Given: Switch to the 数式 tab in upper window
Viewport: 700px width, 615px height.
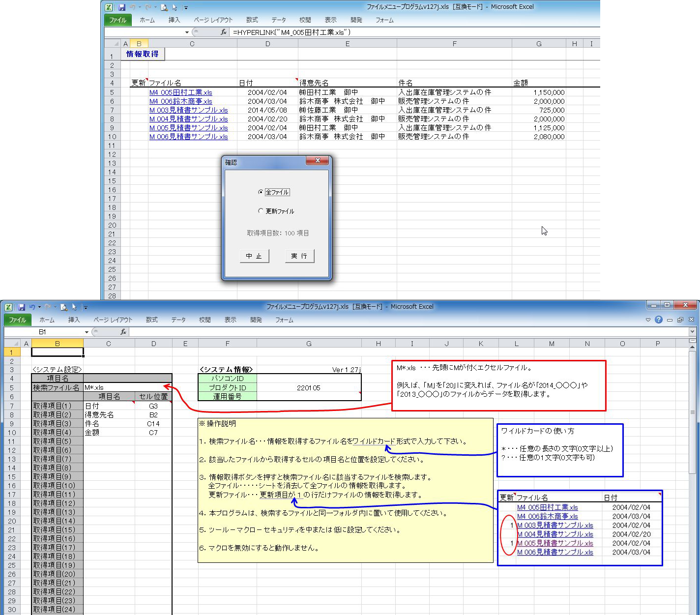Looking at the screenshot, I should click(x=252, y=20).
